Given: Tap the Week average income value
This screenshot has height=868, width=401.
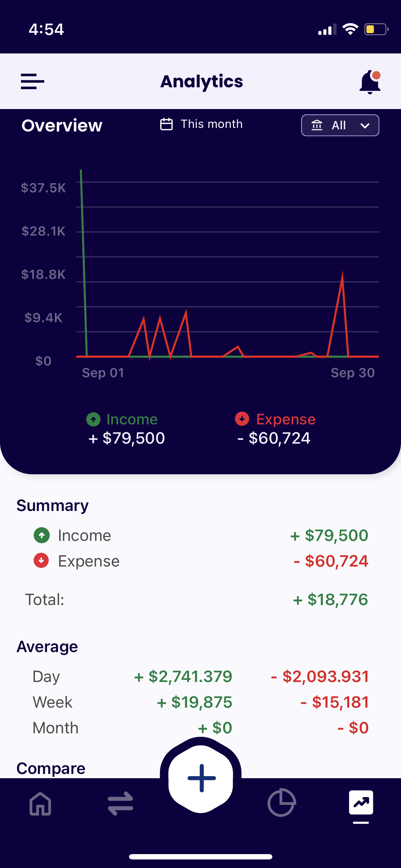Looking at the screenshot, I should click(195, 702).
